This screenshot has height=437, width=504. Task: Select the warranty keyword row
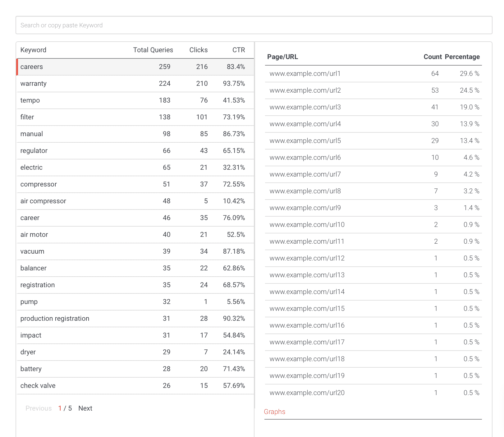coord(135,84)
